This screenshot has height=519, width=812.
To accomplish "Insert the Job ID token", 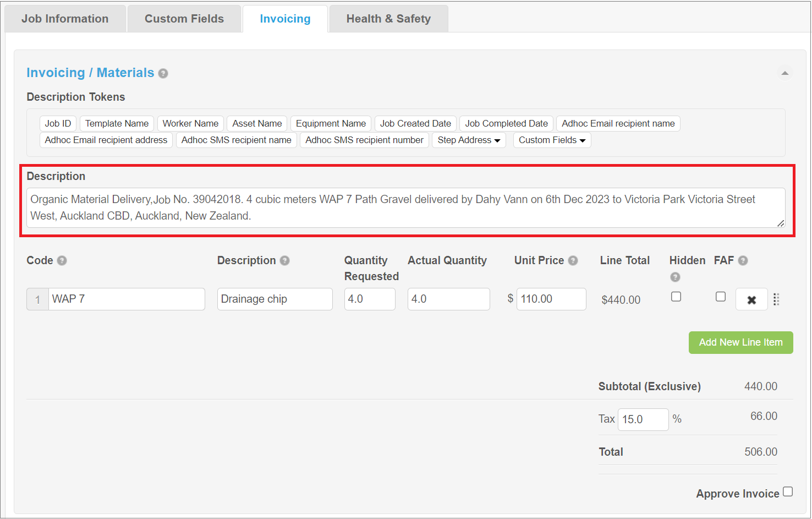I will point(58,123).
